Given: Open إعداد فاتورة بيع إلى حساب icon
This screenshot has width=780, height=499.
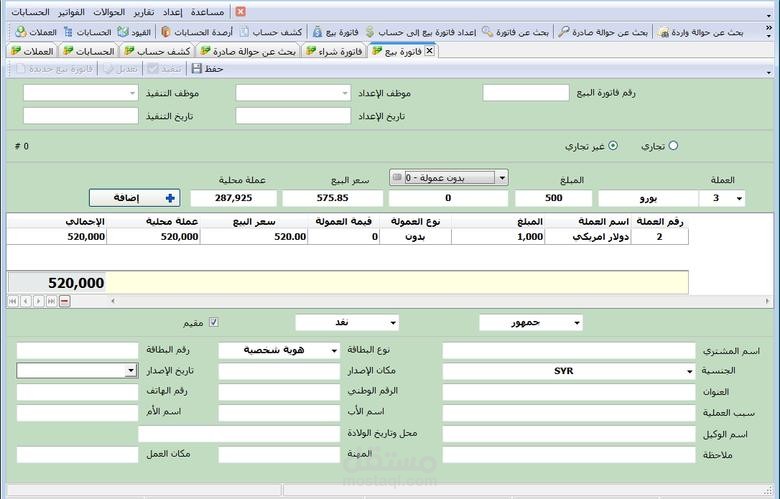Looking at the screenshot, I should (x=370, y=32).
